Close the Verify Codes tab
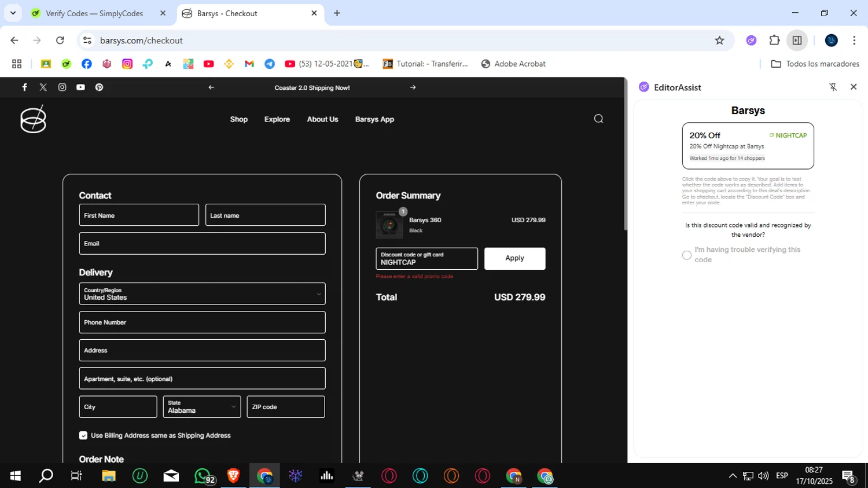The width and height of the screenshot is (868, 488). [163, 13]
